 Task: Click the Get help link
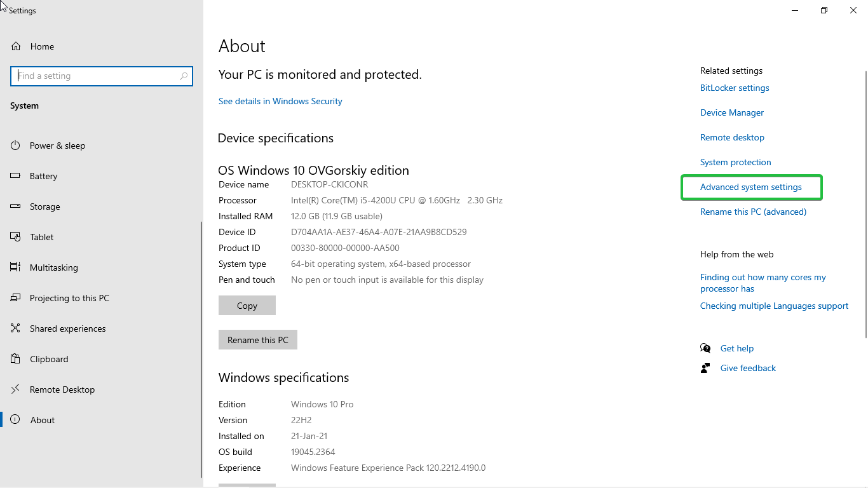pyautogui.click(x=737, y=348)
